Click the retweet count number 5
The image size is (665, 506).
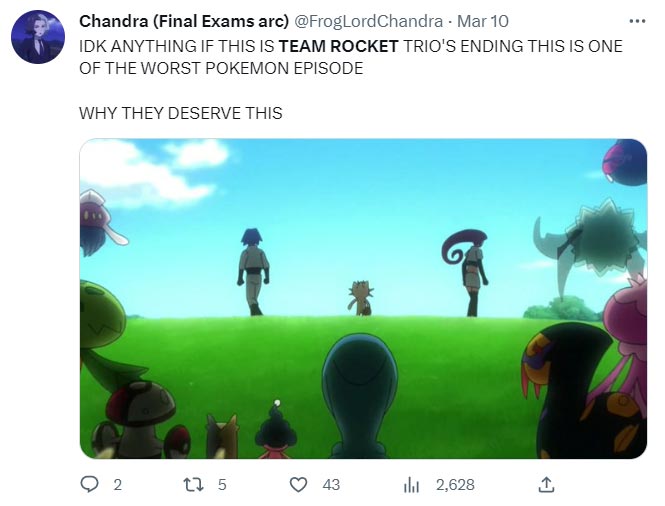(222, 485)
